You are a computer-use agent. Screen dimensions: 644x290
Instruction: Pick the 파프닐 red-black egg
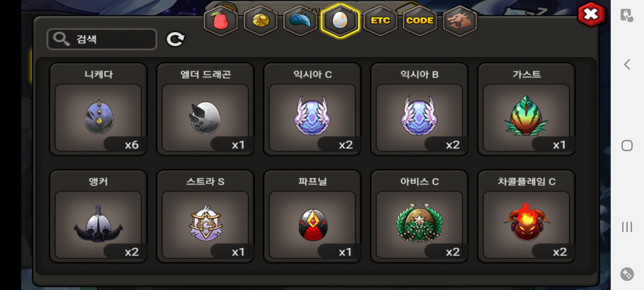[x=312, y=216]
